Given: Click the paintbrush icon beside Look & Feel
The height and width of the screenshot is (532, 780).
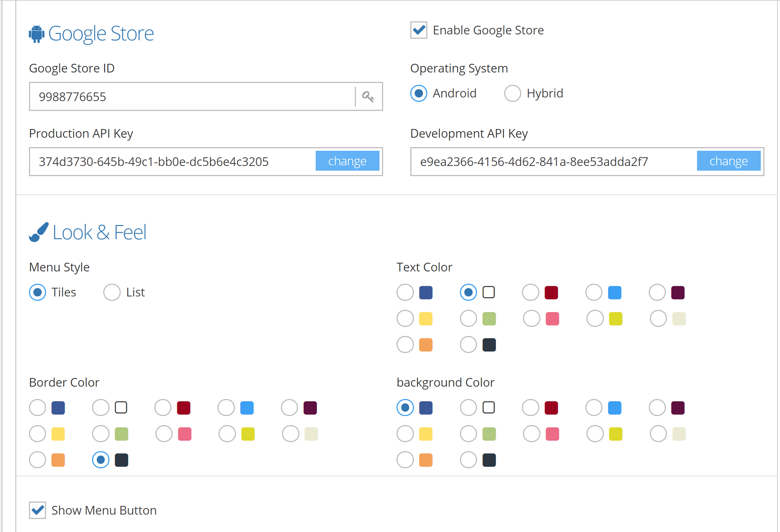Looking at the screenshot, I should [39, 232].
